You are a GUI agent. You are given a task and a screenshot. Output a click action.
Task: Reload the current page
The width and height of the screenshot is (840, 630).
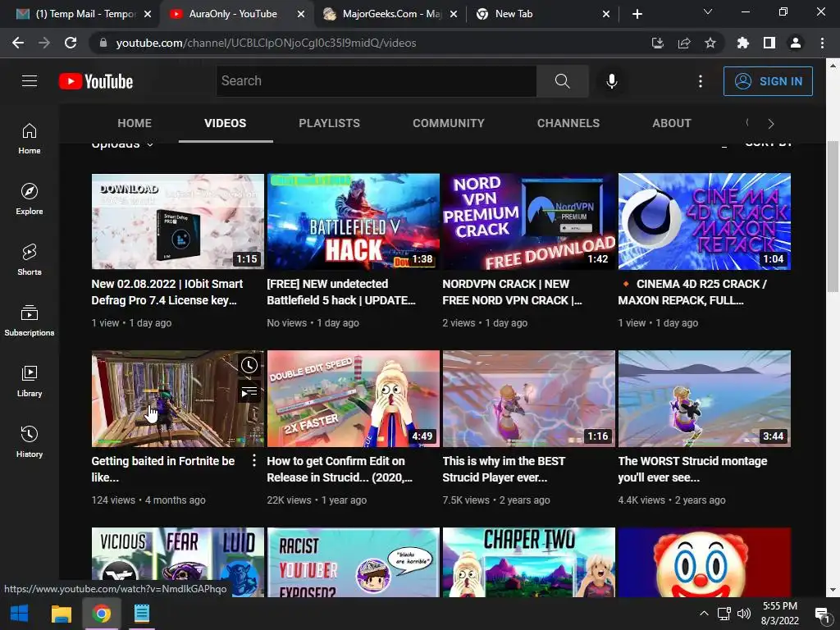click(x=71, y=43)
